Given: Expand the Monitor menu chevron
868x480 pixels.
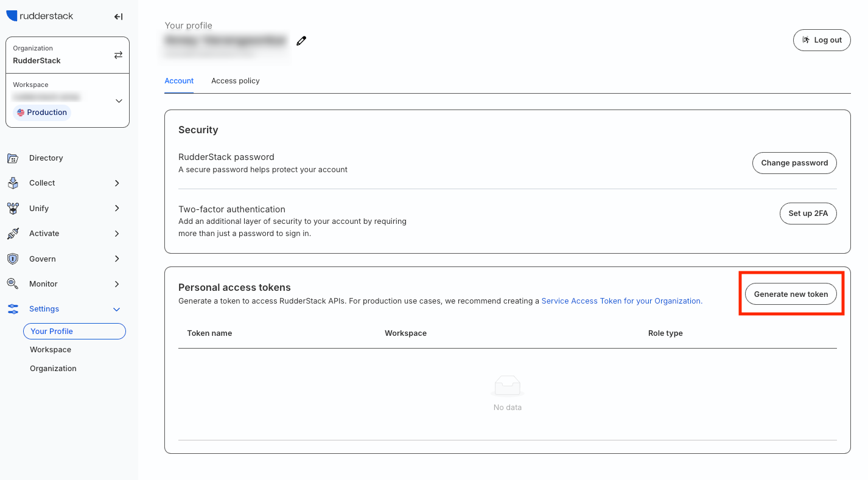Looking at the screenshot, I should [117, 284].
